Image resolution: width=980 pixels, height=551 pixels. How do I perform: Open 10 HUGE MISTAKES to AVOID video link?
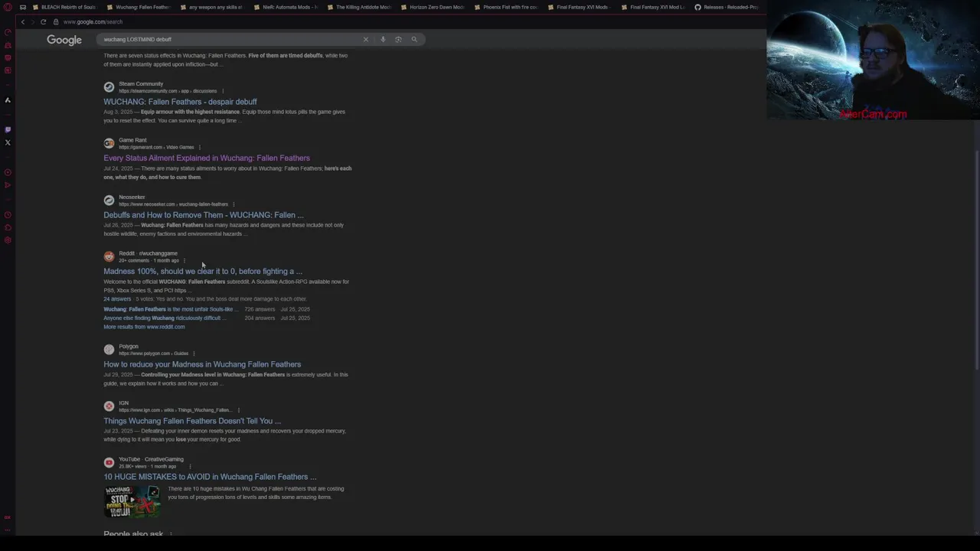[210, 477]
